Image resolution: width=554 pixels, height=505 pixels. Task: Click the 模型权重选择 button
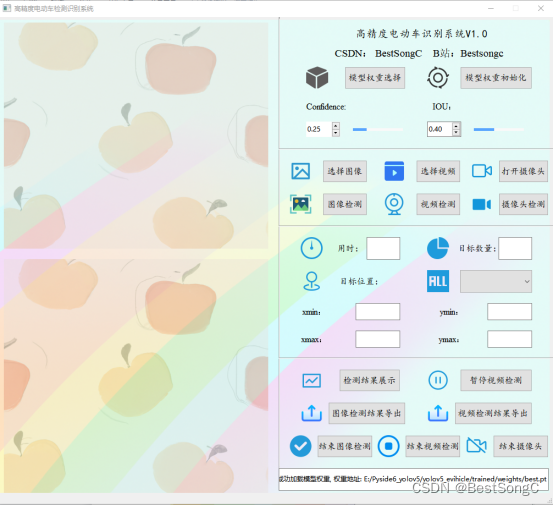click(375, 78)
